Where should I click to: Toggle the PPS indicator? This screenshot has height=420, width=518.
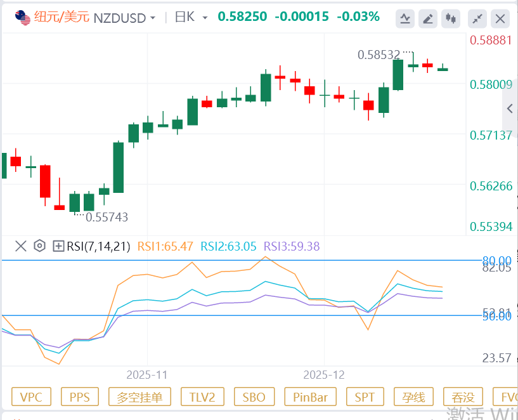click(80, 397)
